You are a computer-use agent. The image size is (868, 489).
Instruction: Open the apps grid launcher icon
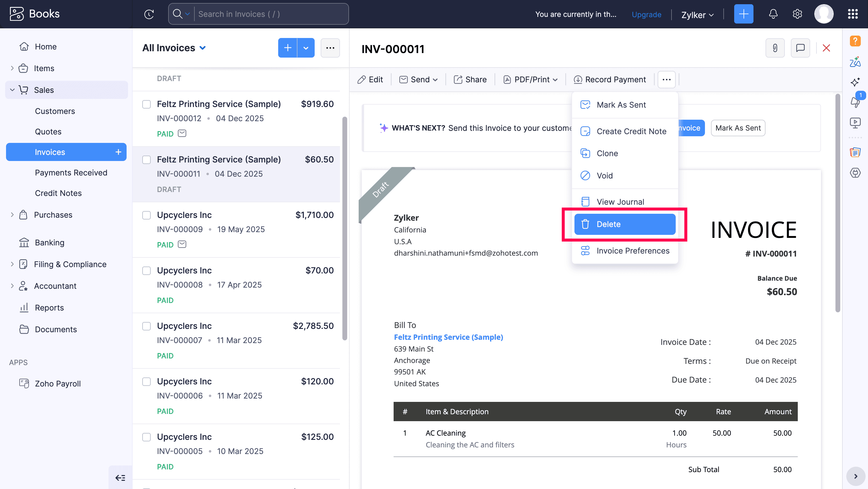853,14
